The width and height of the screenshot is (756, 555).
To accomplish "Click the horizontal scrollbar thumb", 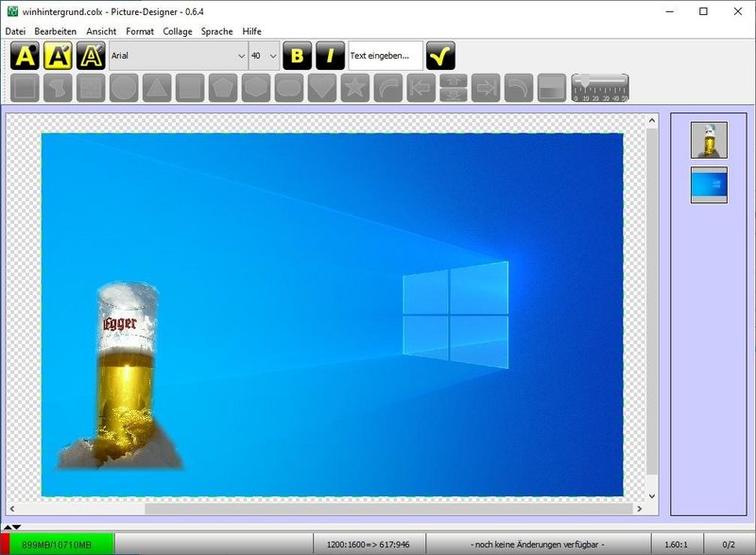I will click(x=388, y=509).
